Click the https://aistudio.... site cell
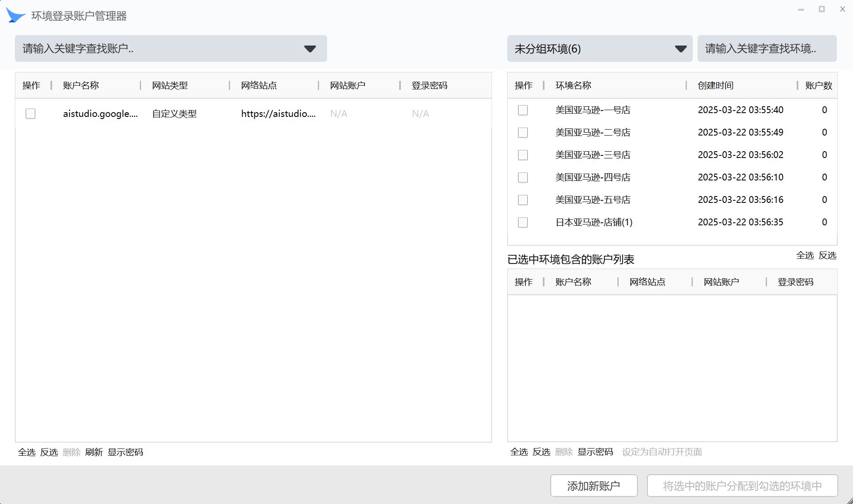Image resolution: width=853 pixels, height=504 pixels. [x=278, y=114]
